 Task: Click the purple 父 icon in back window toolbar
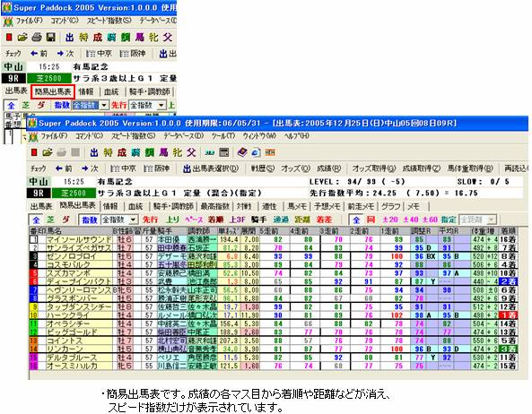(x=167, y=38)
